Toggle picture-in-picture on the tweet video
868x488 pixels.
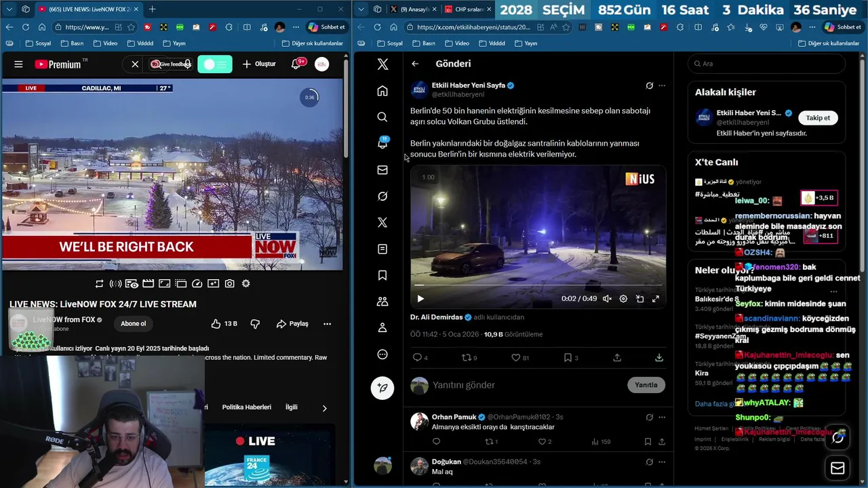(x=639, y=299)
